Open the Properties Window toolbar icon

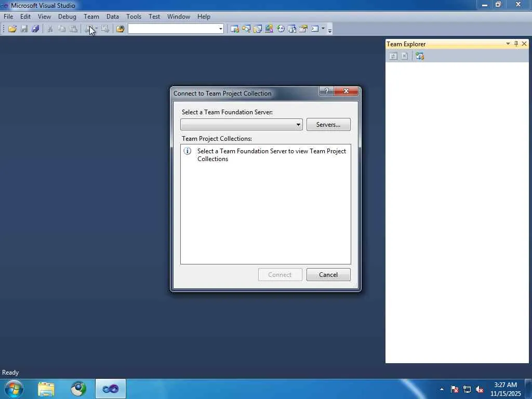click(x=258, y=29)
